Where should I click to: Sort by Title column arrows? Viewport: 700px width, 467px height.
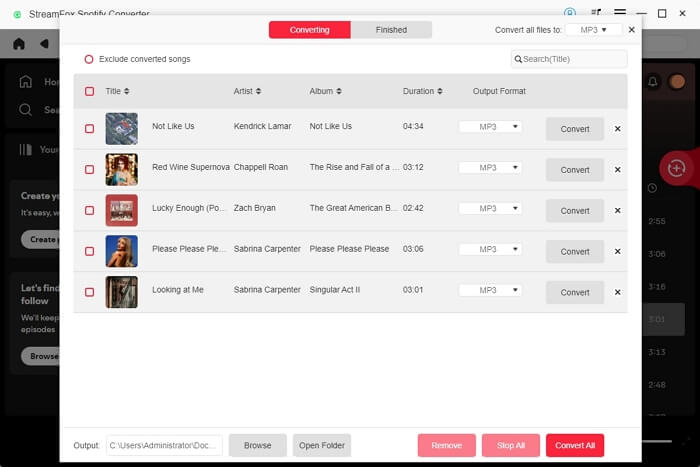click(x=126, y=91)
